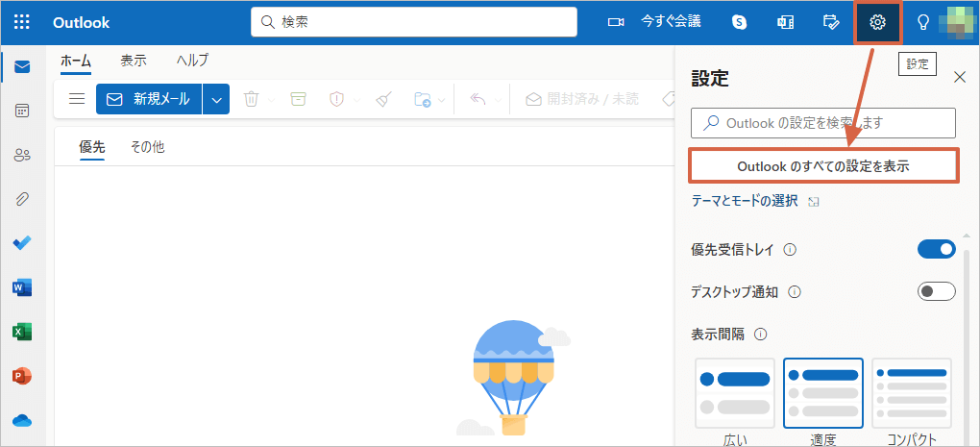The image size is (980, 447).
Task: Click the Sweep broom icon
Action: [383, 99]
